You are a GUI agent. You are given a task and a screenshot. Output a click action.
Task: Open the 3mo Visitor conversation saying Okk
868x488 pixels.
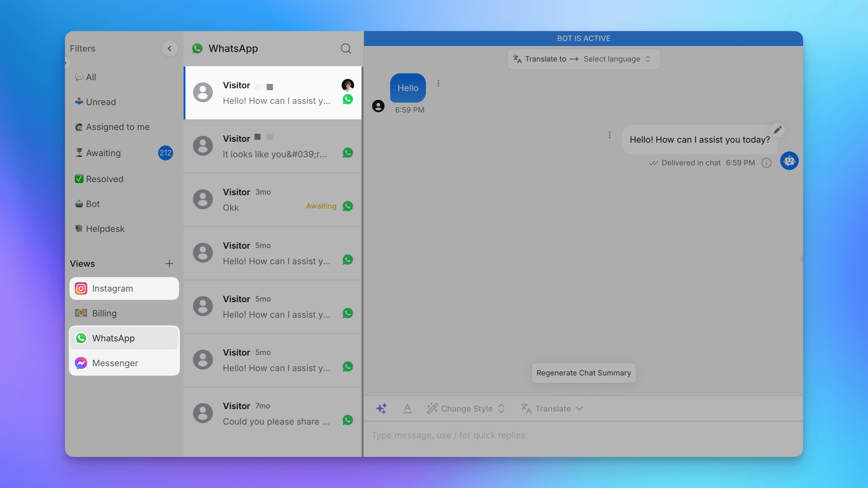point(273,200)
